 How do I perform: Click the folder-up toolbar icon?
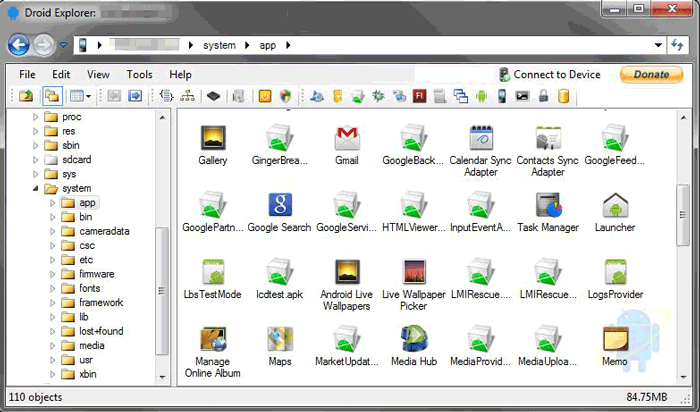[26, 96]
